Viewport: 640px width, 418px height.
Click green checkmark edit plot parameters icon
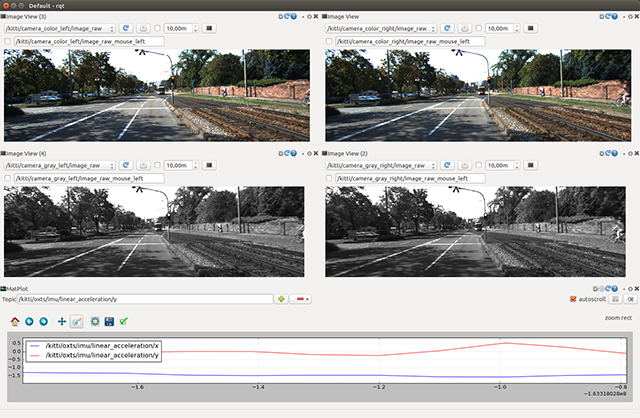point(123,321)
